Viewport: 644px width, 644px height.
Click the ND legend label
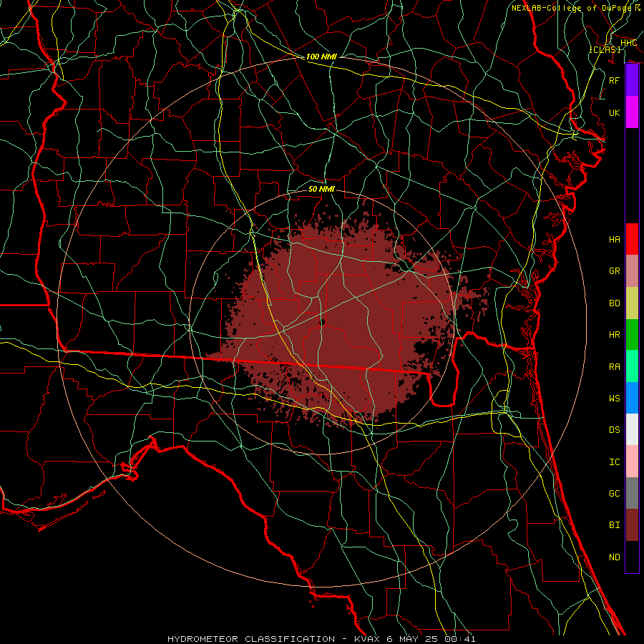pos(614,557)
